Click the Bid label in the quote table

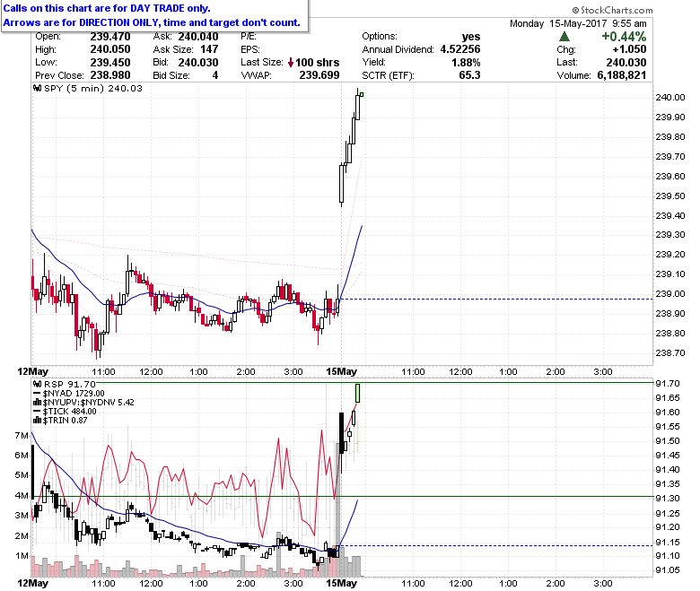[161, 63]
